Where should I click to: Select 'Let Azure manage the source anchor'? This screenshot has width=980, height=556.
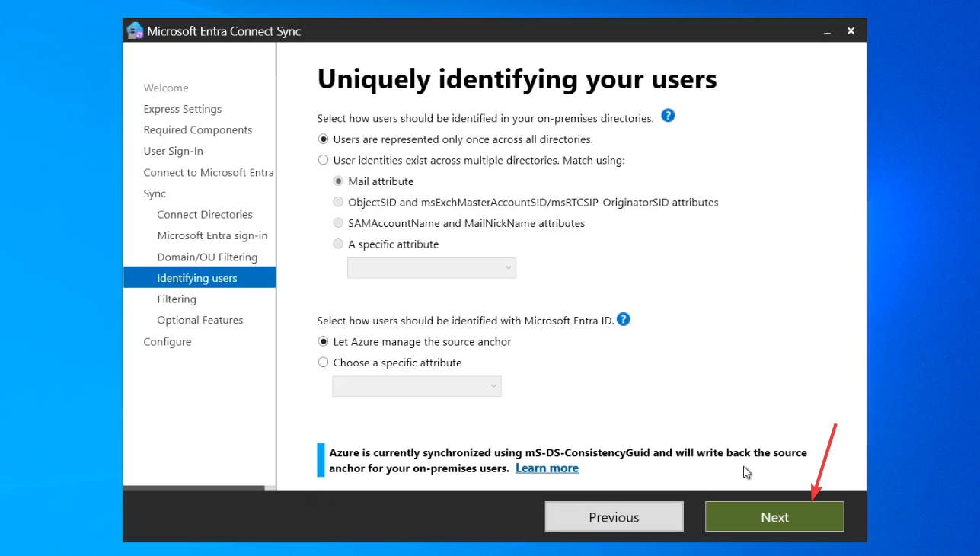(x=324, y=342)
